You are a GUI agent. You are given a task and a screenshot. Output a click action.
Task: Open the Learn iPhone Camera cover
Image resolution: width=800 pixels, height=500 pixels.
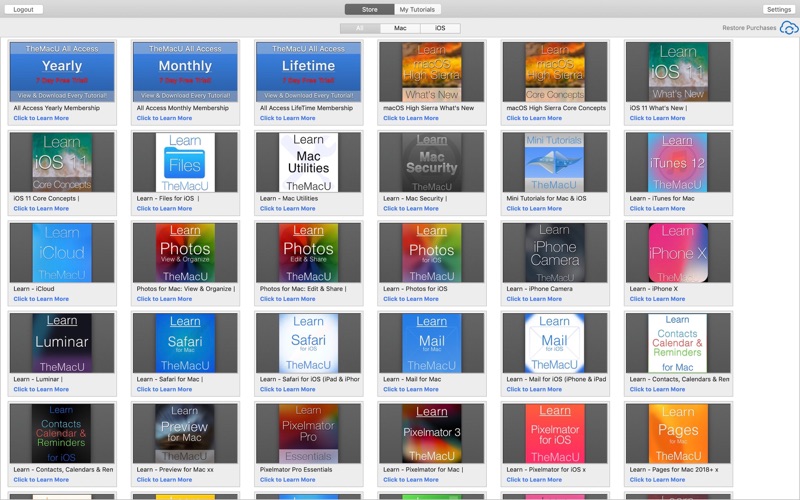[555, 253]
